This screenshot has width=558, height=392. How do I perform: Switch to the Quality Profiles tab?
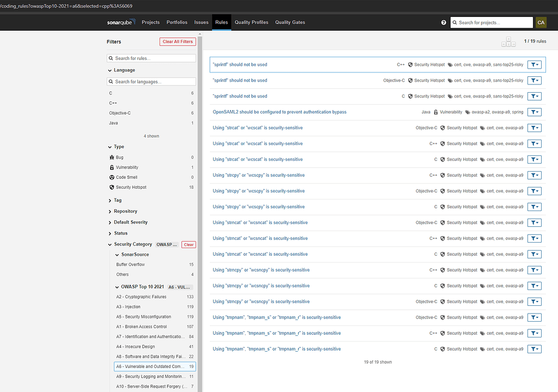coord(251,22)
